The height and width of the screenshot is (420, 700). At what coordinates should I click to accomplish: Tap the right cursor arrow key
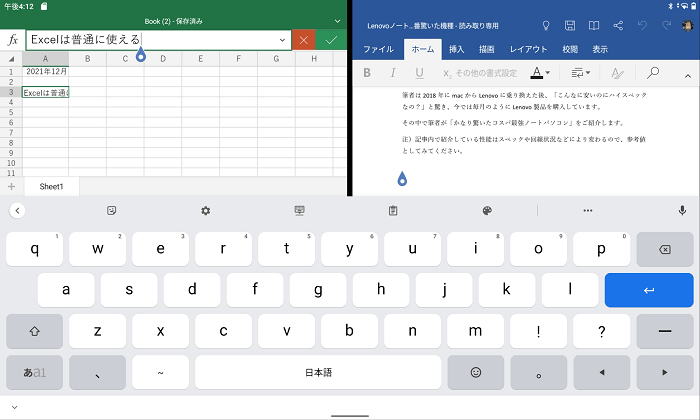click(x=665, y=372)
